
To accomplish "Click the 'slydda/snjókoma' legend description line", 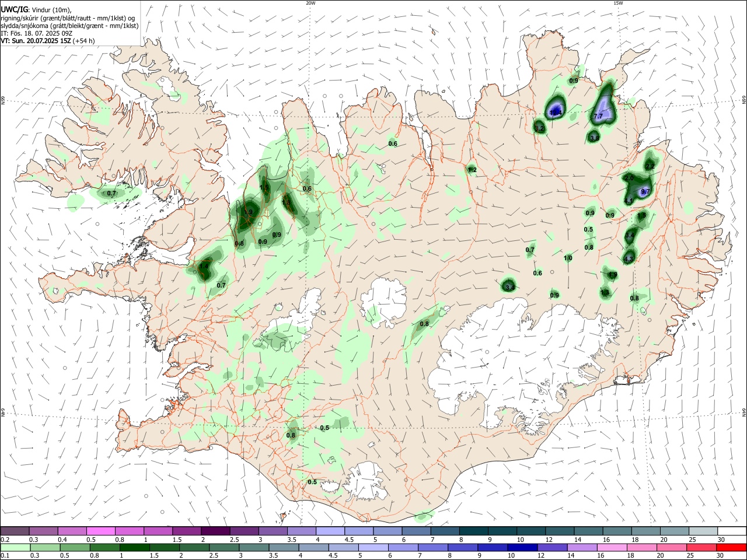I will point(69,26).
